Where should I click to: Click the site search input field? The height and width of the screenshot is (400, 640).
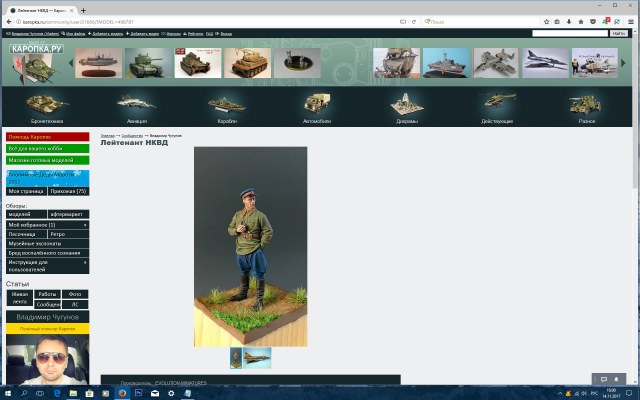pos(568,33)
